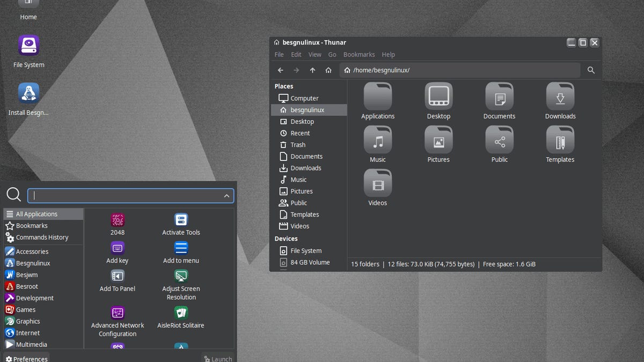Click the Preferences button
Image resolution: width=644 pixels, height=362 pixels.
pyautogui.click(x=26, y=358)
